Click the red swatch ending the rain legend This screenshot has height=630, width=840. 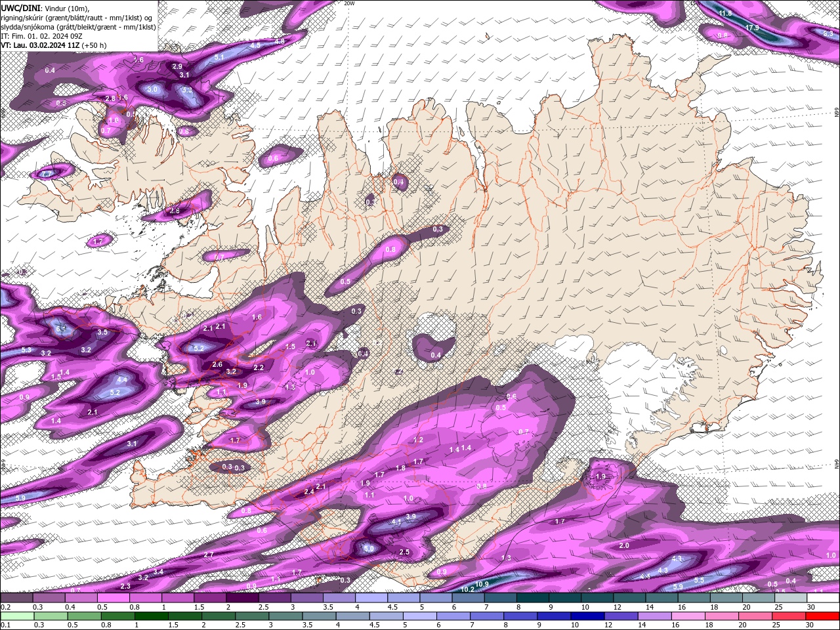823,616
